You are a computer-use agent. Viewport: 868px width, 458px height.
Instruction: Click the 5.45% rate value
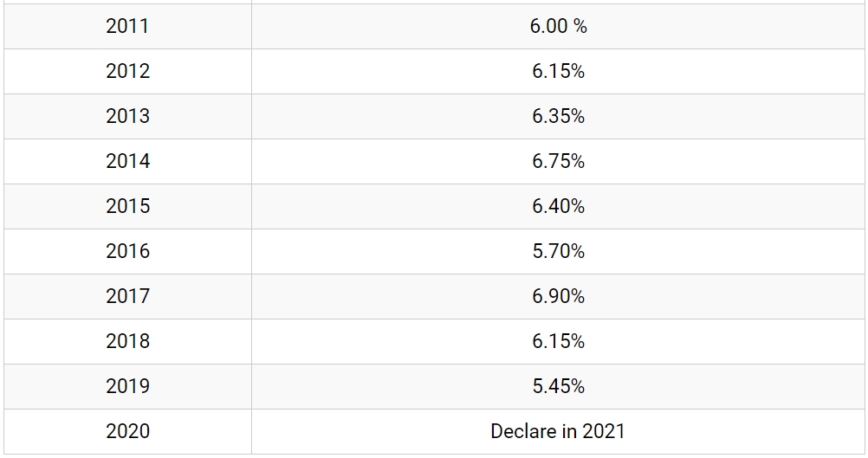point(558,387)
